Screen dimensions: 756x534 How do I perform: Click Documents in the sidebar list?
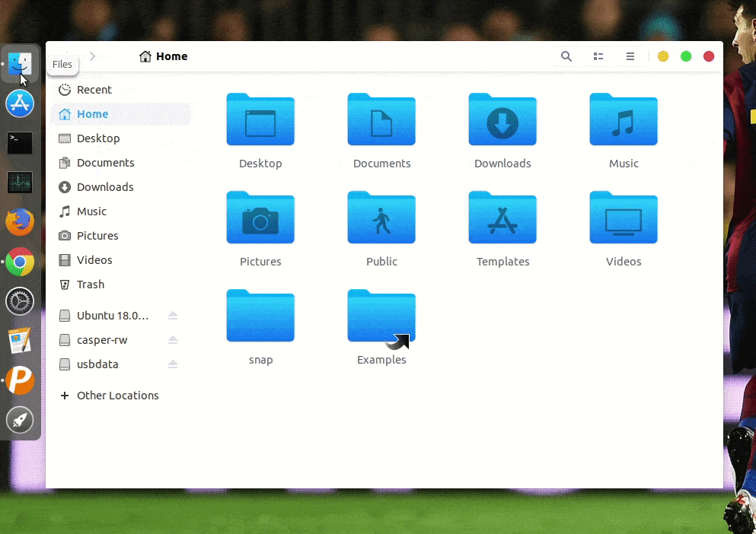[104, 162]
